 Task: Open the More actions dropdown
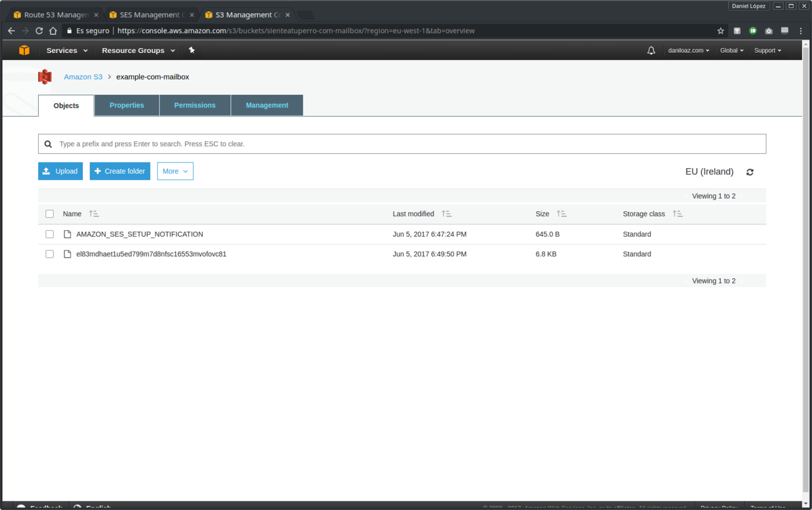175,171
